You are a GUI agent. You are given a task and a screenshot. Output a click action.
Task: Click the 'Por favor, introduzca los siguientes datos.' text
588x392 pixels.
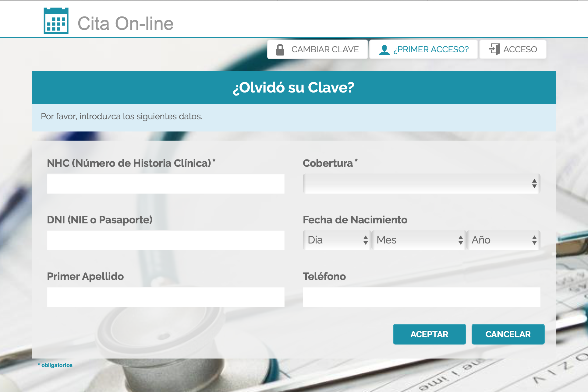pyautogui.click(x=122, y=116)
